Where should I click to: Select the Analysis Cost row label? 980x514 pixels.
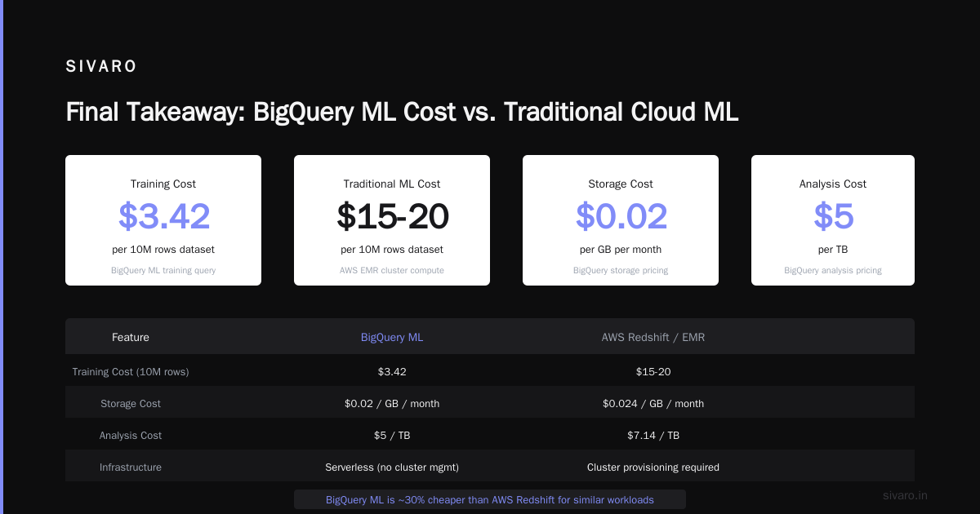(131, 436)
